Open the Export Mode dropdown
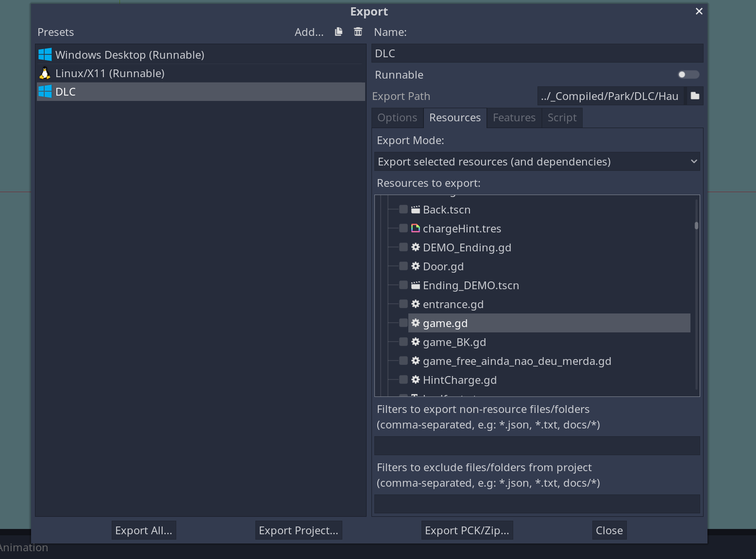Viewport: 756px width, 559px height. point(537,162)
